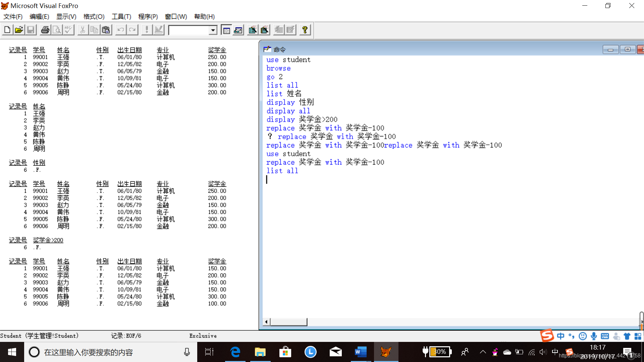
Task: Expand the database dropdown arrow in toolbar
Action: 213,30
